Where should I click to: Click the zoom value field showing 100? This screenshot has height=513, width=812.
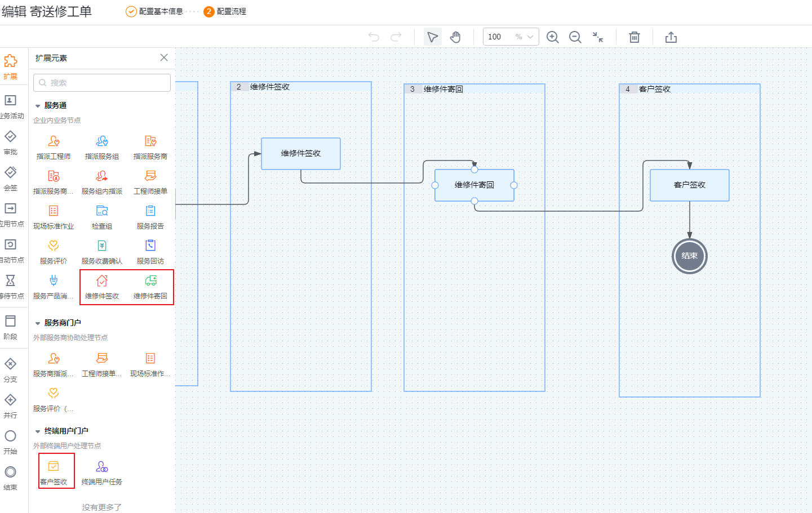point(495,37)
